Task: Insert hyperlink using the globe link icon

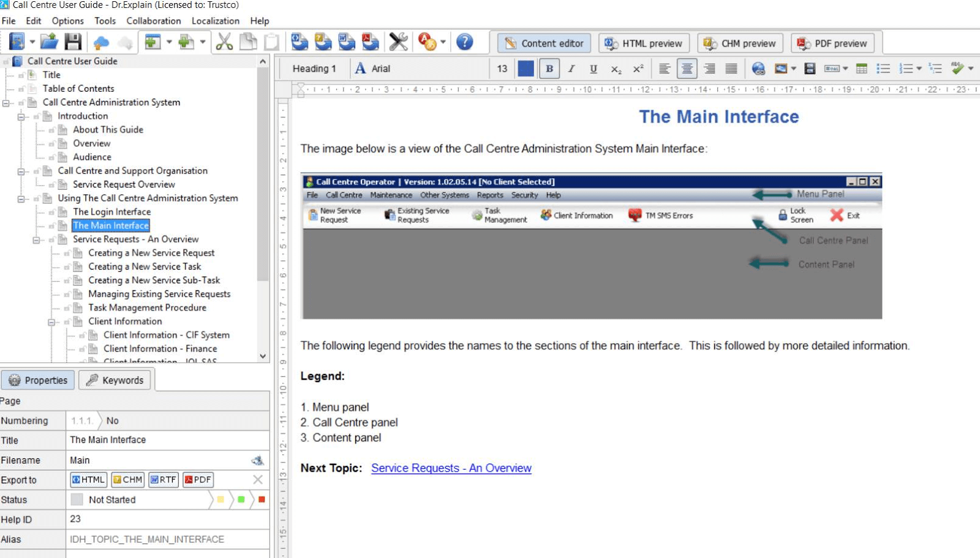Action: pos(758,69)
